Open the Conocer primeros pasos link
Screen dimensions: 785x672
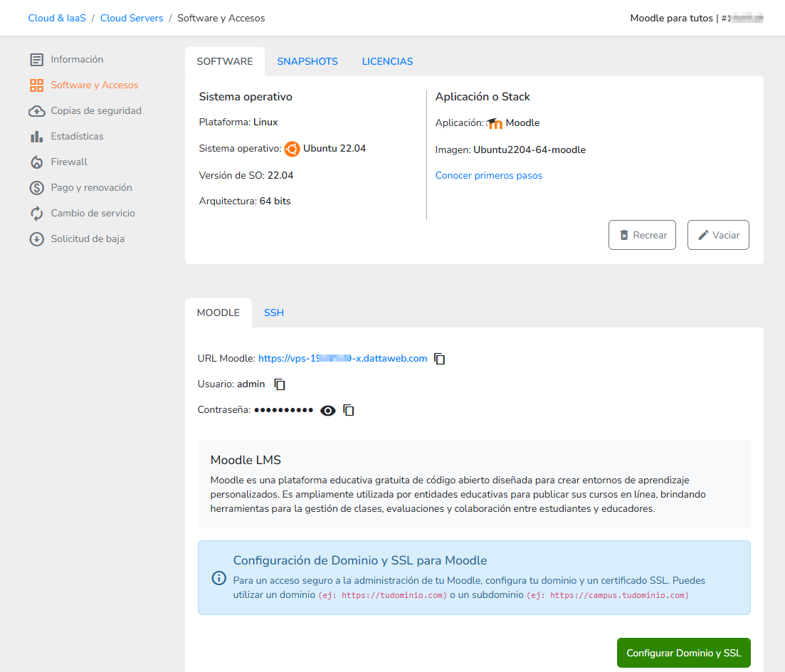click(x=489, y=176)
